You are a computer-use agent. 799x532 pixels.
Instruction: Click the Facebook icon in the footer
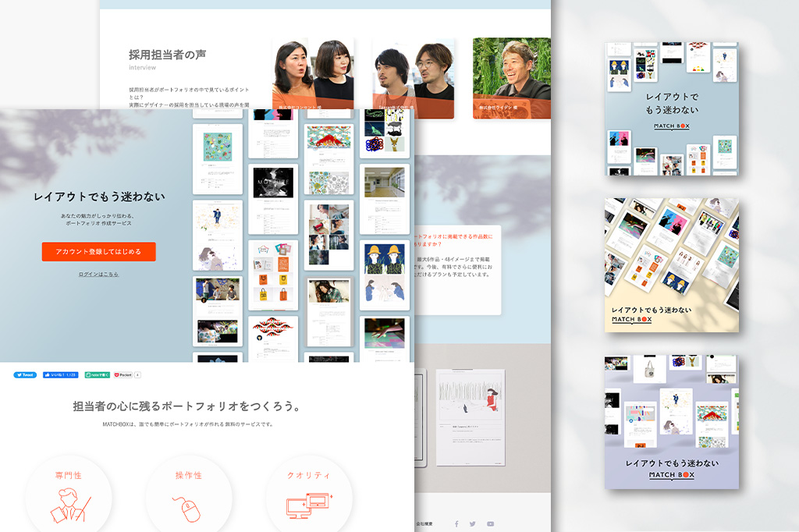pos(456,524)
